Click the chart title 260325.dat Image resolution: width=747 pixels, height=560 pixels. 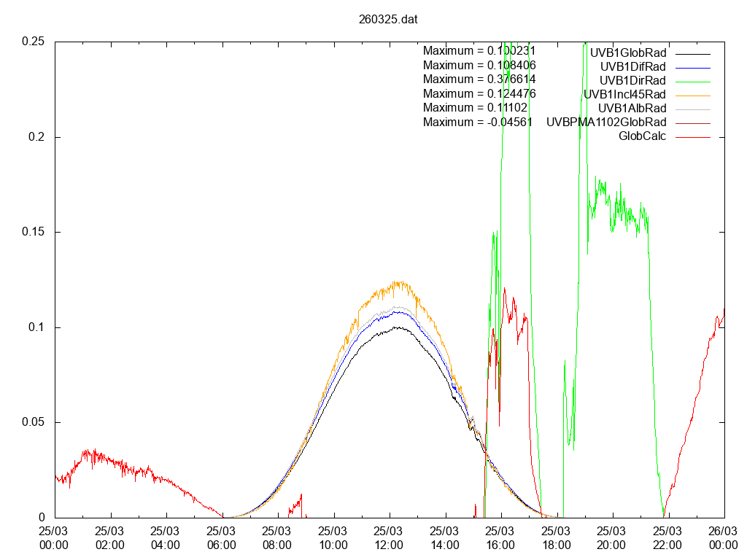[x=388, y=19]
